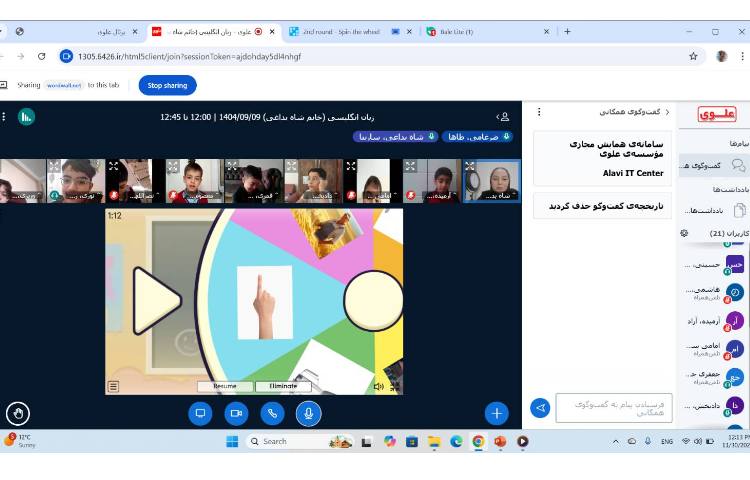The height and width of the screenshot is (480, 750).
Task: Select user آرمیده، آراد in list
Action: pyautogui.click(x=715, y=321)
